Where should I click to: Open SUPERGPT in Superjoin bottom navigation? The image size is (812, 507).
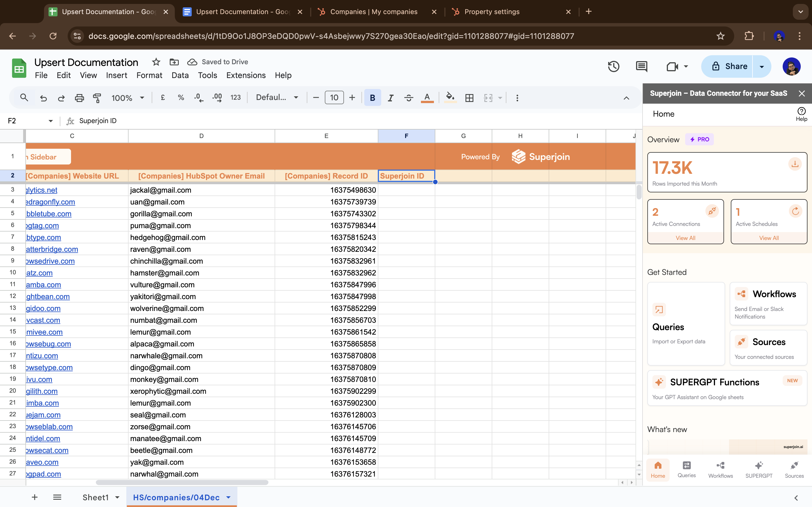click(759, 469)
